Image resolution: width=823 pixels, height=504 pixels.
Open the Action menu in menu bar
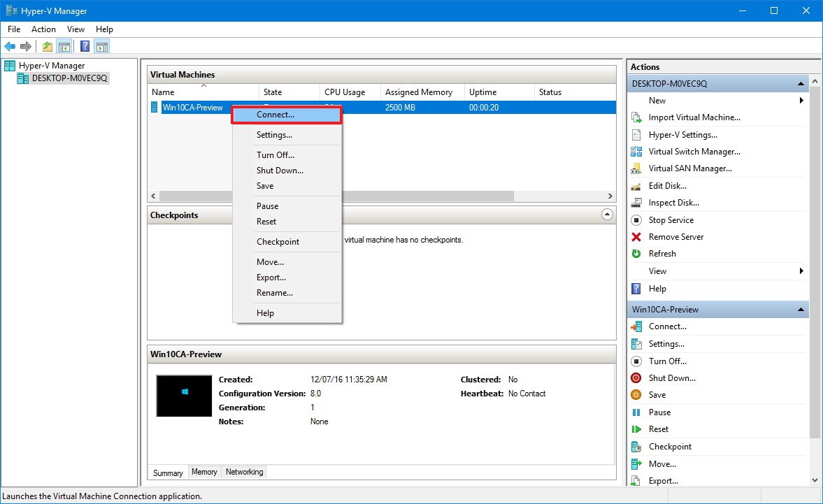click(x=43, y=29)
